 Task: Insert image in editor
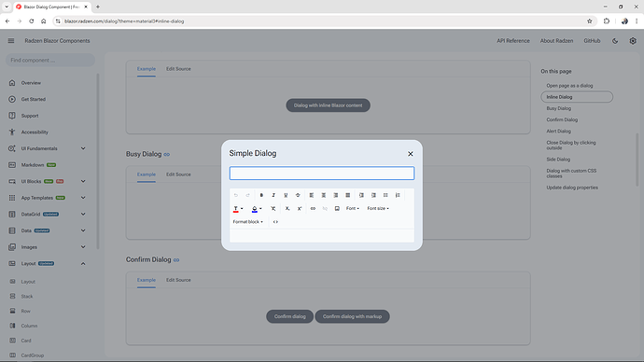point(337,208)
